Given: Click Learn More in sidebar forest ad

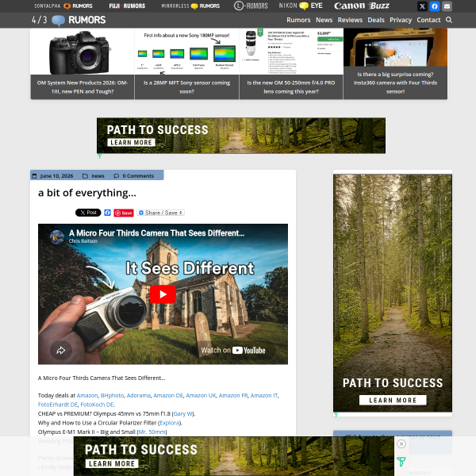Looking at the screenshot, I should click(393, 400).
